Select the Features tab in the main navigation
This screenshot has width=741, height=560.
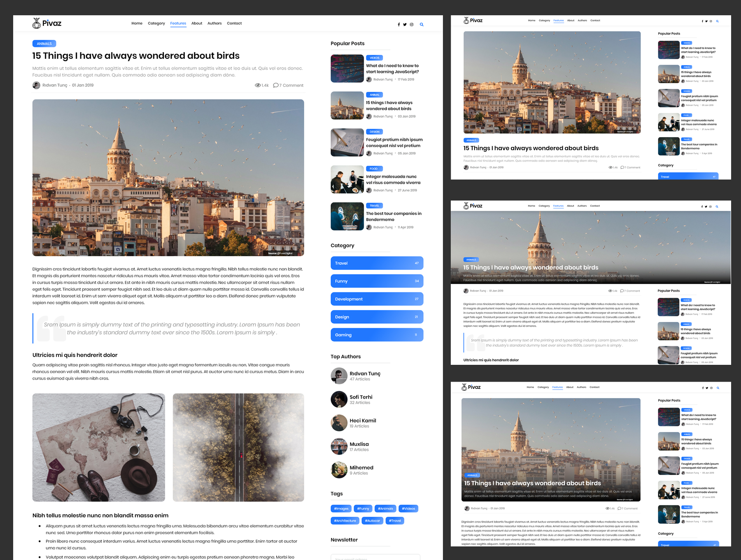pyautogui.click(x=178, y=23)
